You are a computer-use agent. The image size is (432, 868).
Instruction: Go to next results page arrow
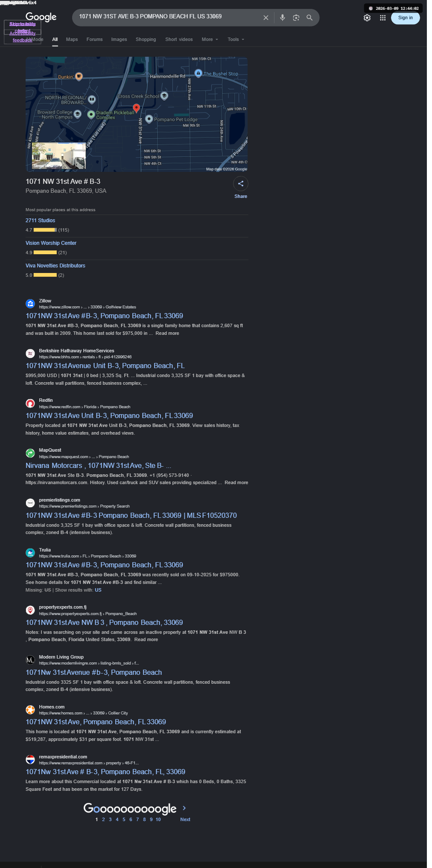184,808
